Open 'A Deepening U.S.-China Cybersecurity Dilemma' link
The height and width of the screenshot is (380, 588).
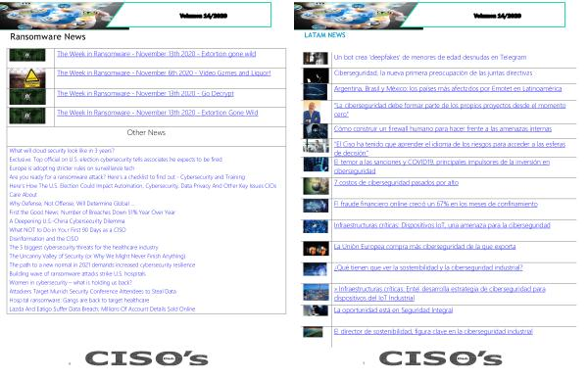(67, 221)
